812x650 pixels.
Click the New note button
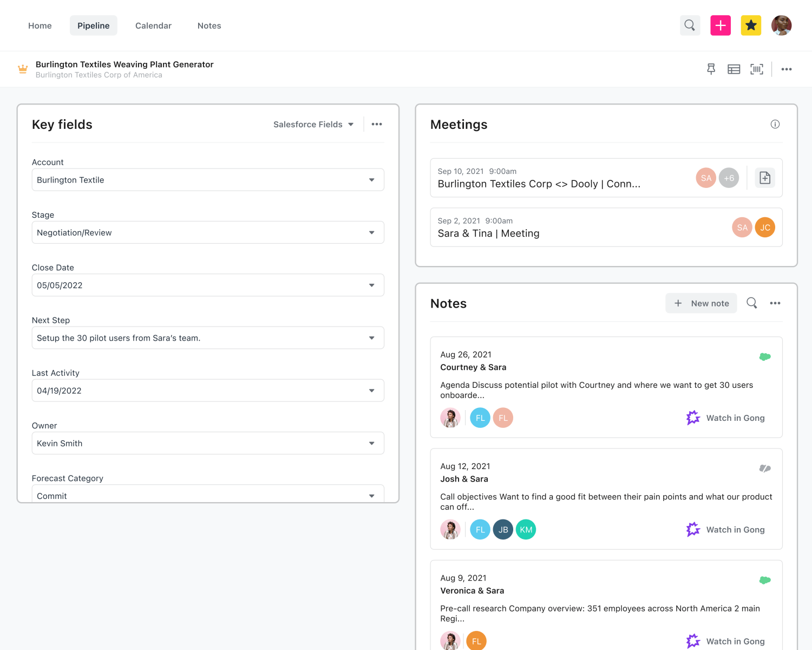[x=701, y=303]
